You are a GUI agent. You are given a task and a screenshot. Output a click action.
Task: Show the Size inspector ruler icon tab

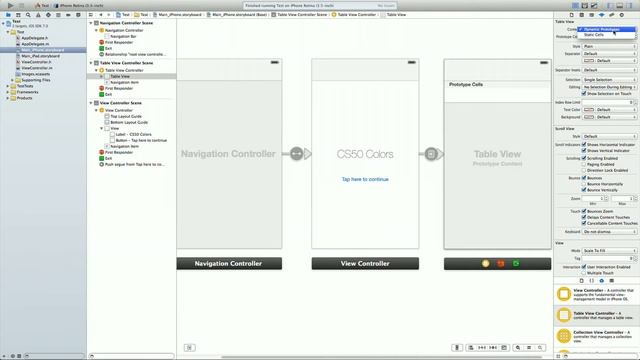click(x=611, y=15)
